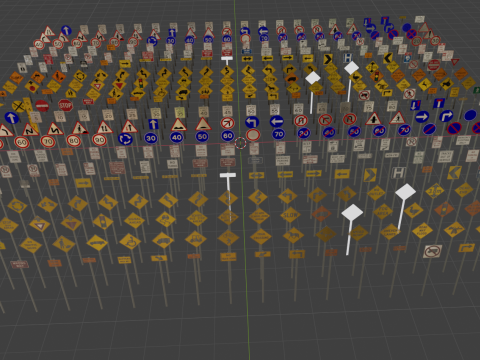The height and width of the screenshot is (360, 480).
Task: Select the yellow railroad crossing circle sign
Action: tap(18, 106)
